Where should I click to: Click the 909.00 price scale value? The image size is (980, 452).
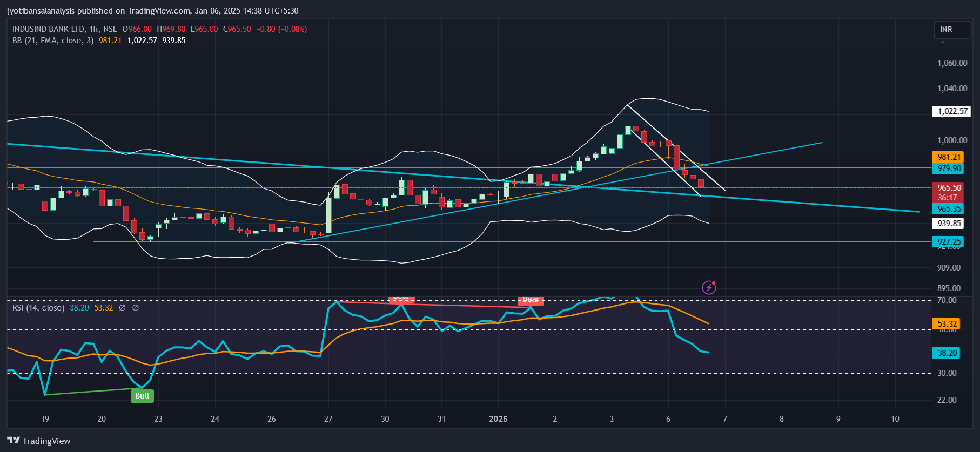pos(949,268)
